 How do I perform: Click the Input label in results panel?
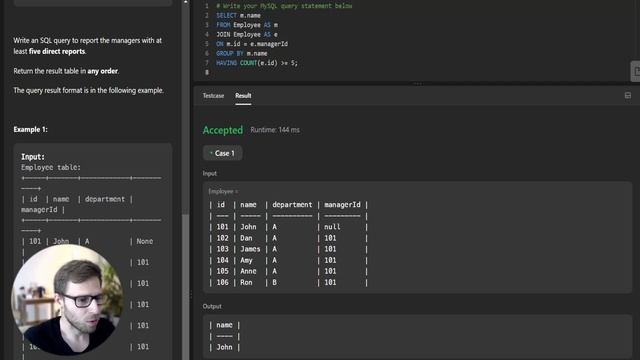click(210, 173)
